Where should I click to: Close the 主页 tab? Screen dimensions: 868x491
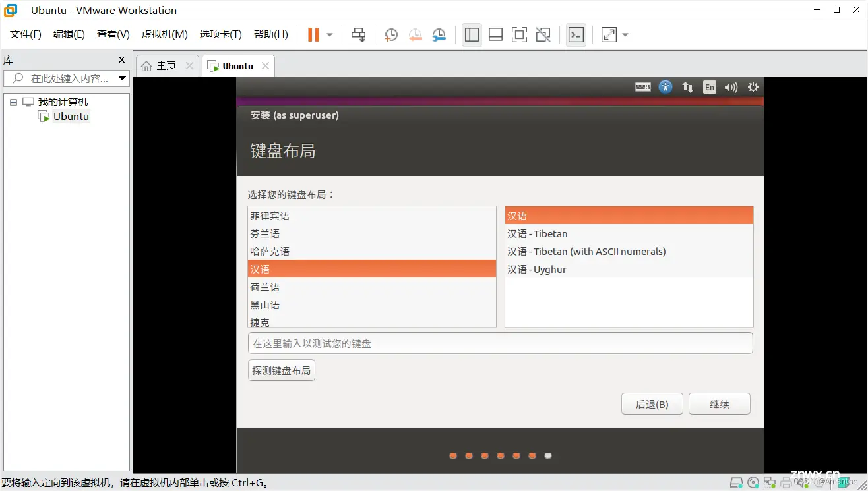click(189, 66)
